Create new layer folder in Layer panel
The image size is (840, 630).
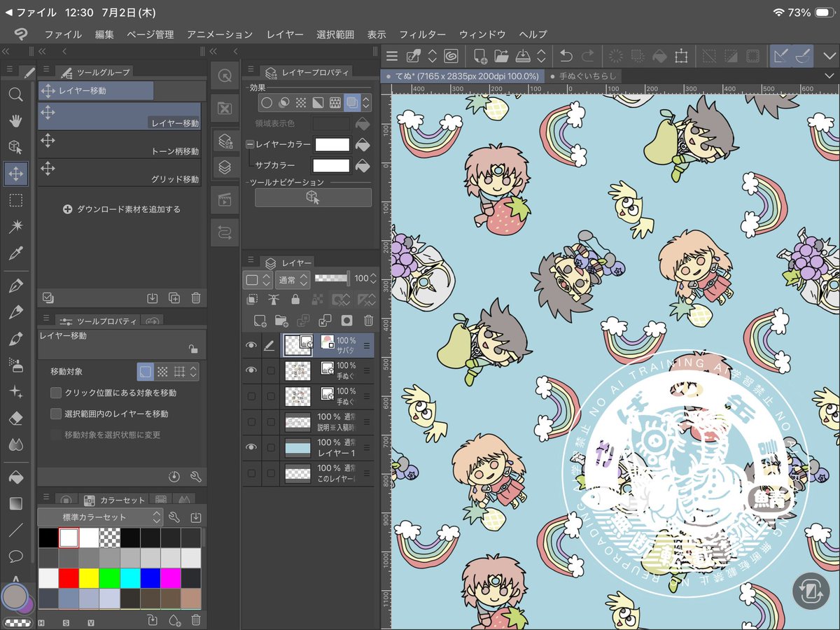click(281, 321)
